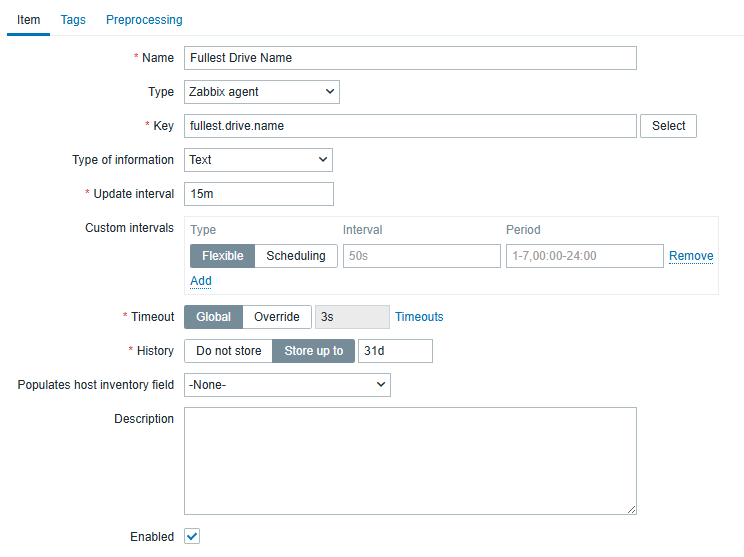This screenshot has width=744, height=557.
Task: Expand the Type of information dropdown
Action: (258, 160)
